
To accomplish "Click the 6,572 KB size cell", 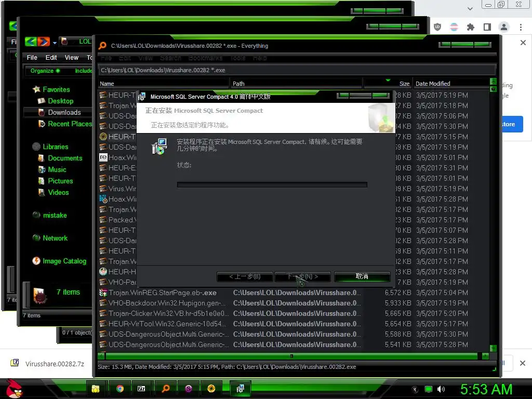I will tap(397, 292).
